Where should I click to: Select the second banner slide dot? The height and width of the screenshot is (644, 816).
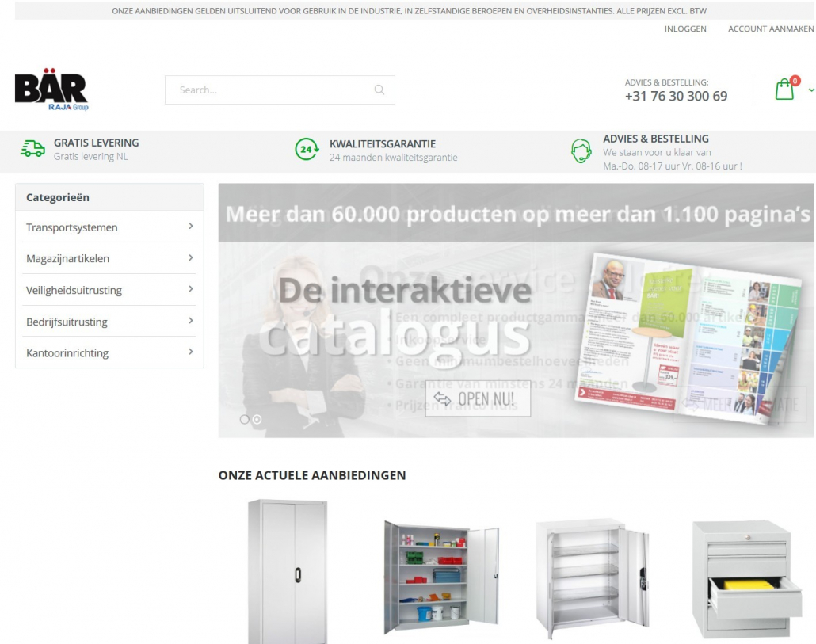257,419
